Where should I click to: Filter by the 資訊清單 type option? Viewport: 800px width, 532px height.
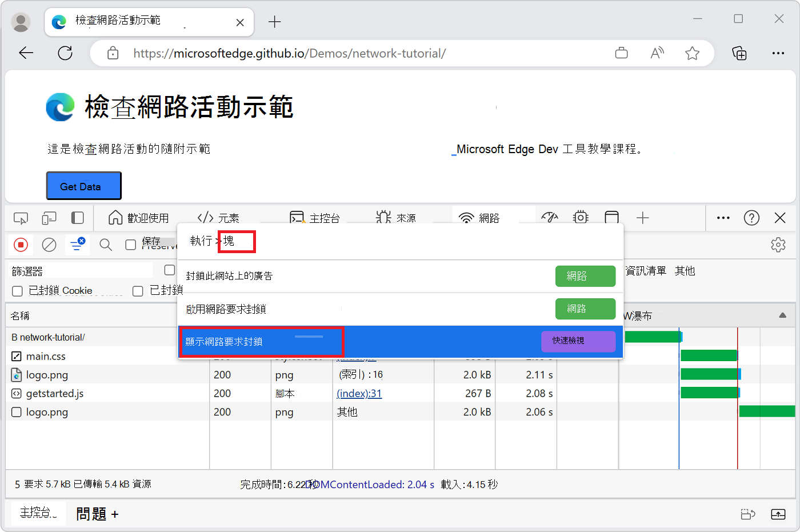tap(646, 271)
